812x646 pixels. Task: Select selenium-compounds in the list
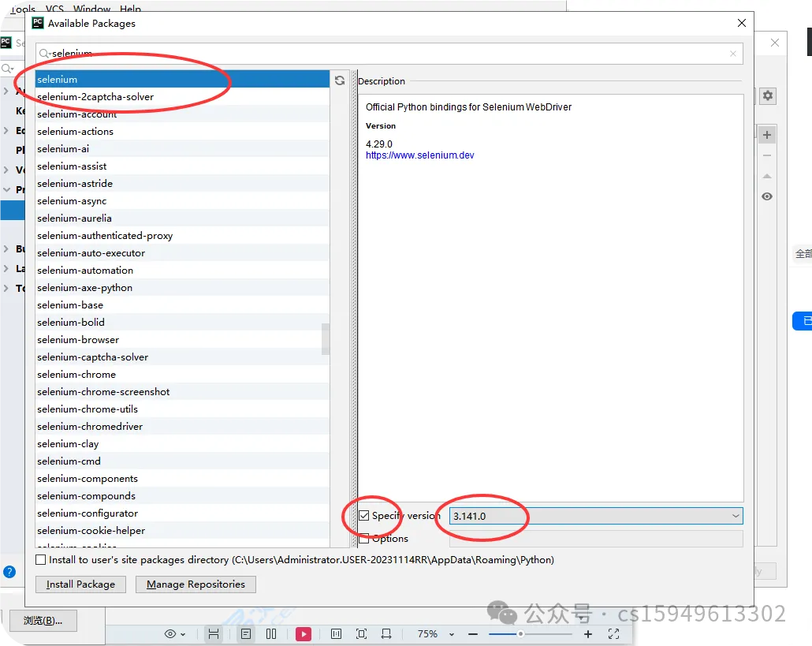pyautogui.click(x=182, y=496)
